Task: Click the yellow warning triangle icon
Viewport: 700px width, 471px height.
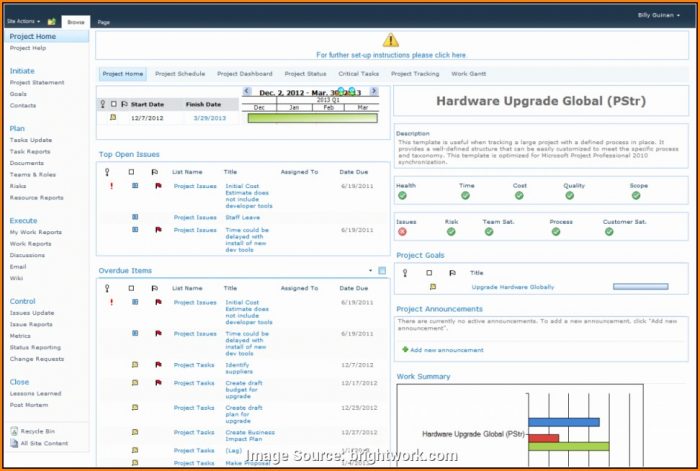Action: coord(391,40)
